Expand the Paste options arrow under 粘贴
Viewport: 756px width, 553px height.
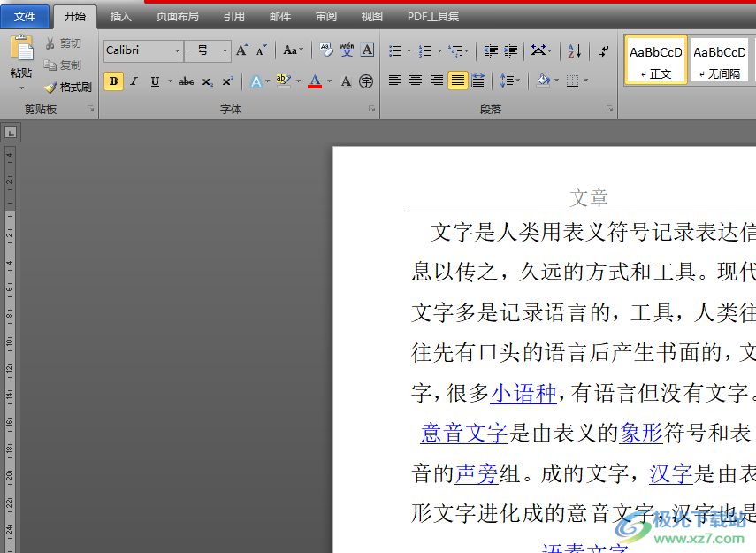coord(21,88)
